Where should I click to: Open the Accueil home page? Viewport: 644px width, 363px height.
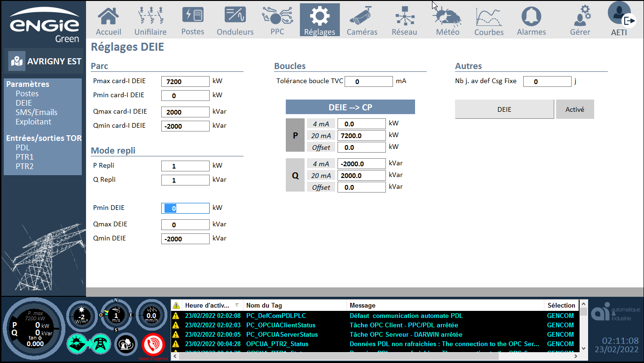click(108, 21)
